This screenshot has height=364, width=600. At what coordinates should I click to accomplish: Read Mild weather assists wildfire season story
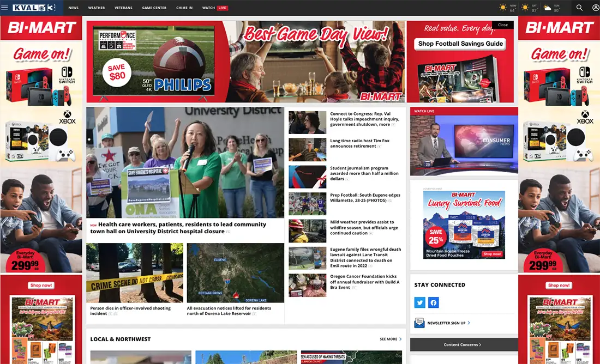[364, 228]
